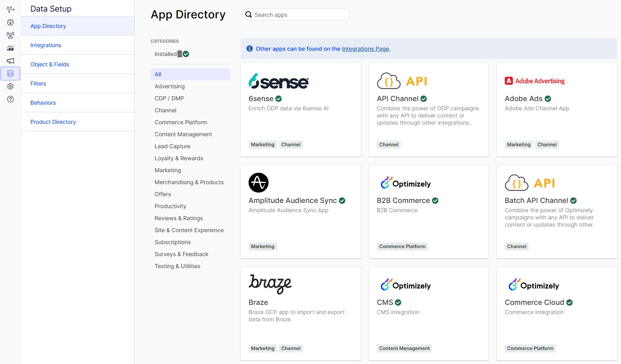Click the Amplitude round logo

point(259,183)
